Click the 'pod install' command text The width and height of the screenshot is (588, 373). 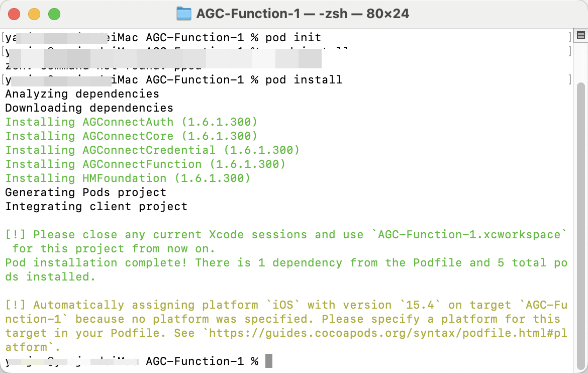304,79
